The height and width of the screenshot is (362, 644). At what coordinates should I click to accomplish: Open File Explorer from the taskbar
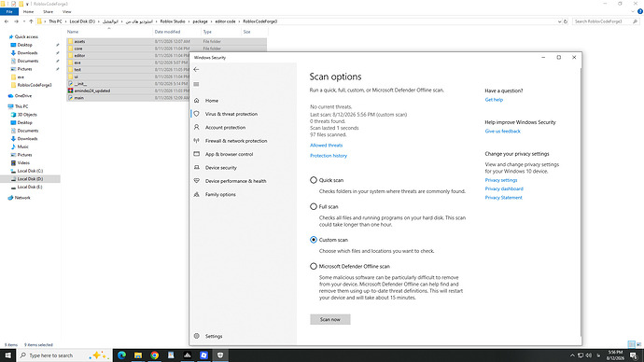(x=138, y=355)
